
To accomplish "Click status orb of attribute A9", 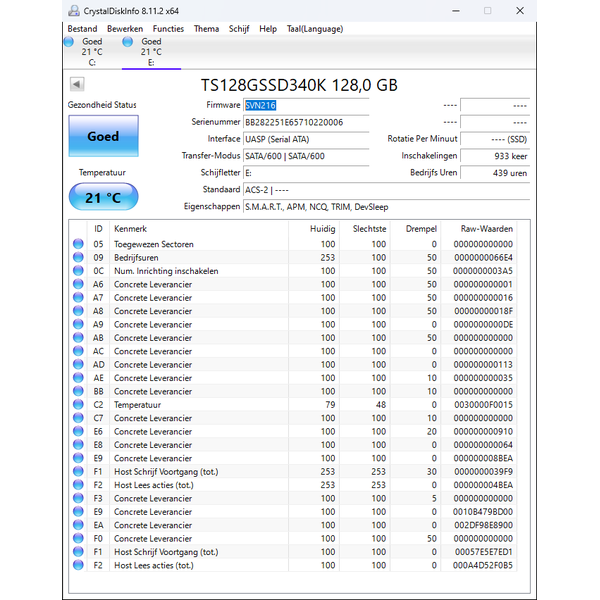I will (78, 324).
